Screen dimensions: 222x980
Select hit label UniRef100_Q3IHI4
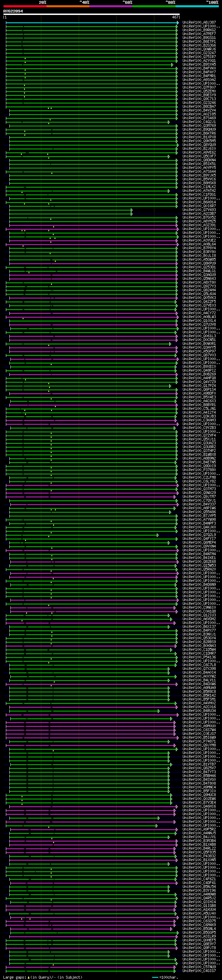(199, 902)
